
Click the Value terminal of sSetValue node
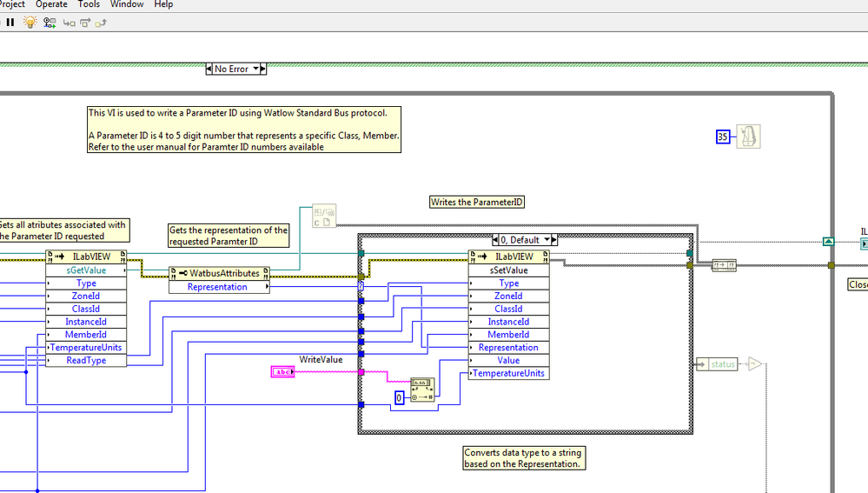pyautogui.click(x=509, y=360)
